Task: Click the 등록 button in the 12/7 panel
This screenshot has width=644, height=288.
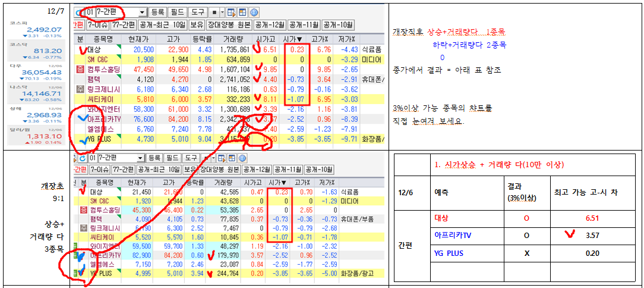Action: point(157,12)
